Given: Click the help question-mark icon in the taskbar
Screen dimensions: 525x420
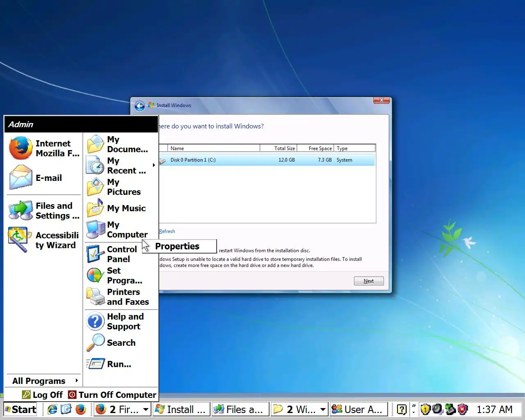Looking at the screenshot, I should [x=402, y=409].
